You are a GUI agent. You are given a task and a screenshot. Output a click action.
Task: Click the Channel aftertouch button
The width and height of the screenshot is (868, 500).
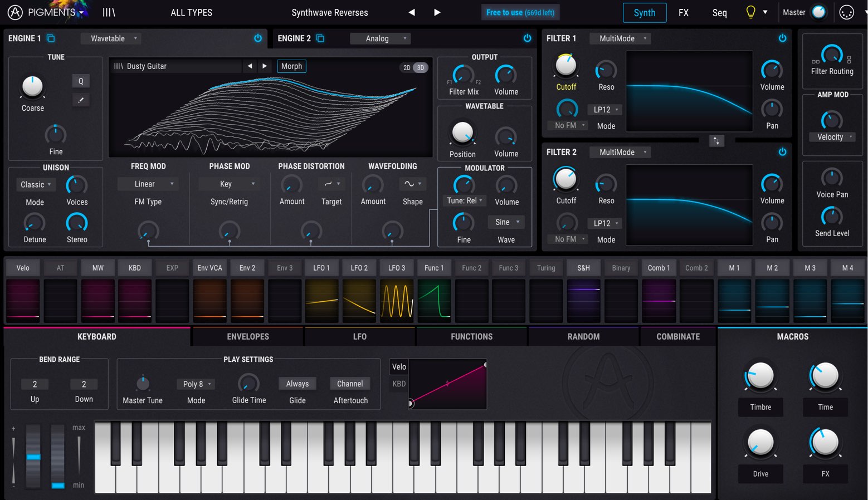(x=350, y=384)
